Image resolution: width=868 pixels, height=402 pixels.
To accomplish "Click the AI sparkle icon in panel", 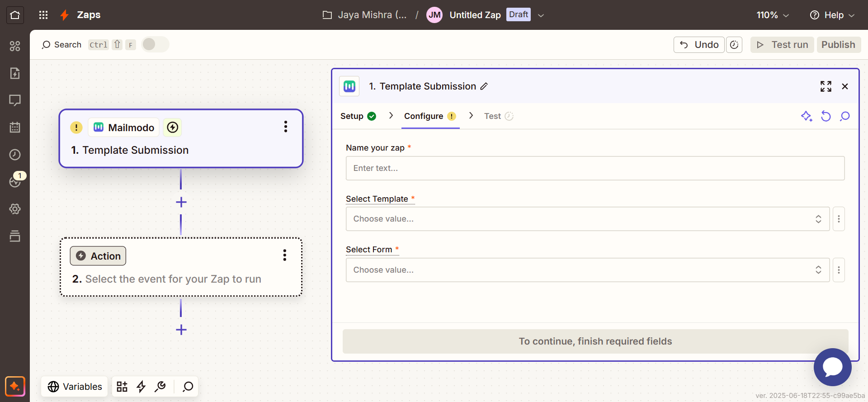I will [x=807, y=116].
